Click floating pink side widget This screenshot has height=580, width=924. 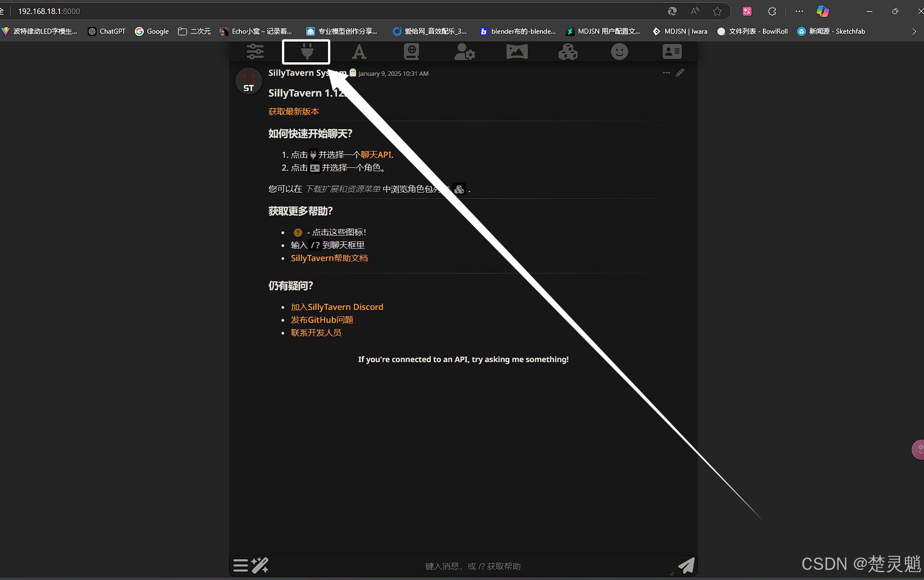[918, 449]
